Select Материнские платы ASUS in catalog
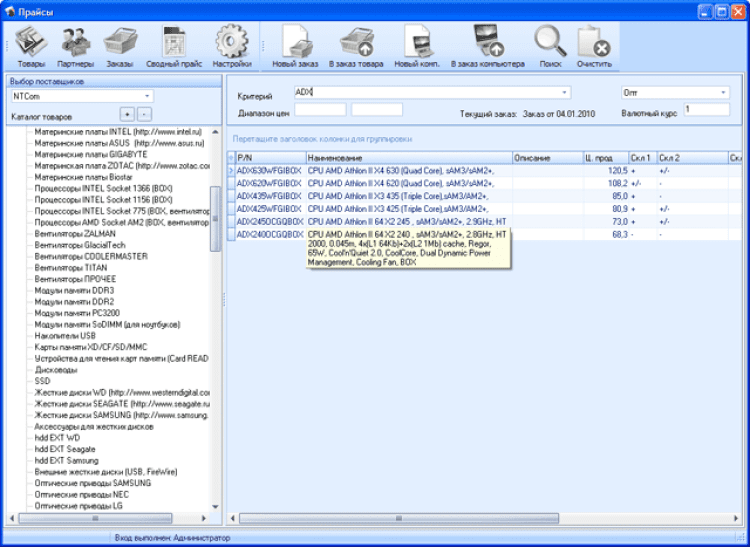The image size is (750, 547). pos(119,143)
